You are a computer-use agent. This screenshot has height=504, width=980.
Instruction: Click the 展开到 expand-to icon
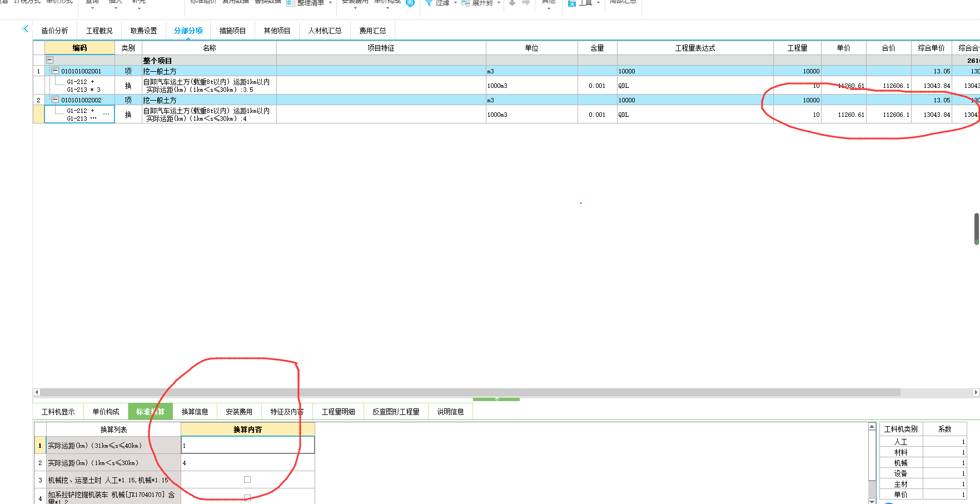point(466,3)
